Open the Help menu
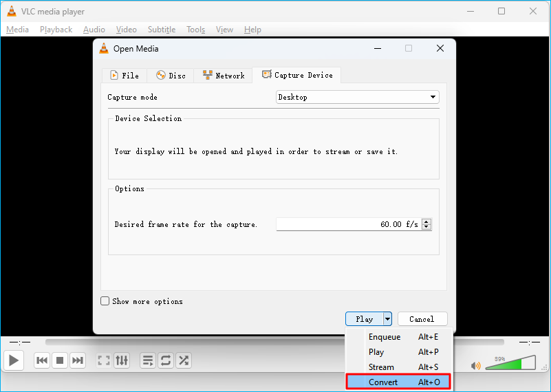551x392 pixels. (x=252, y=30)
